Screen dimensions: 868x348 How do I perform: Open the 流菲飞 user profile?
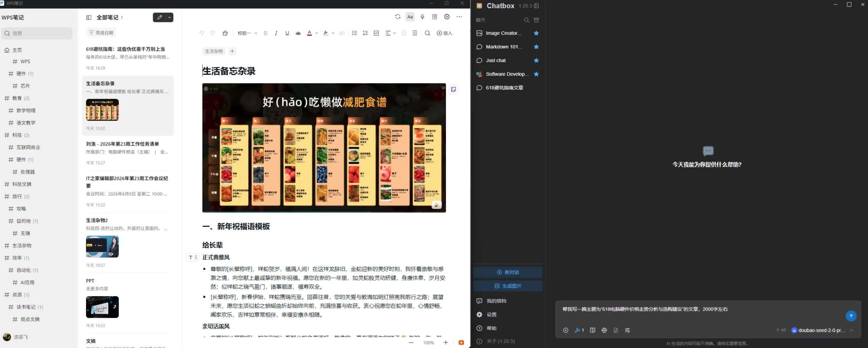[x=15, y=337]
